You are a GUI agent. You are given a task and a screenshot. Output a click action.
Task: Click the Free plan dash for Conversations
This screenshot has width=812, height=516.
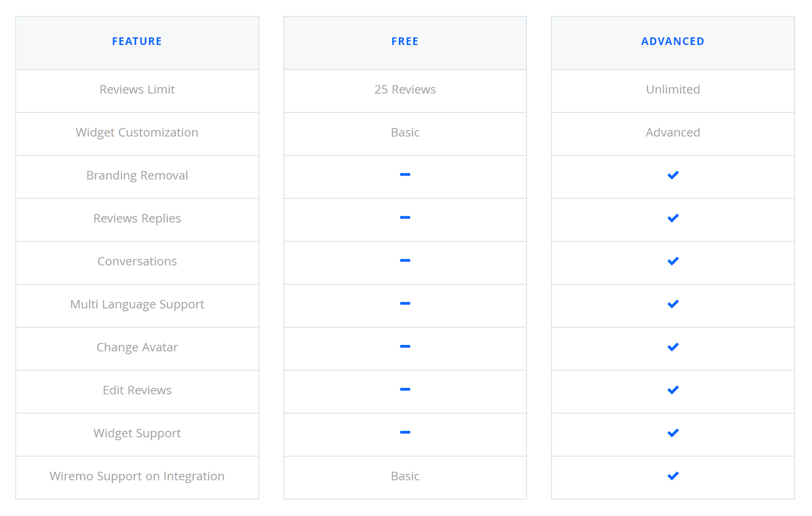(405, 261)
